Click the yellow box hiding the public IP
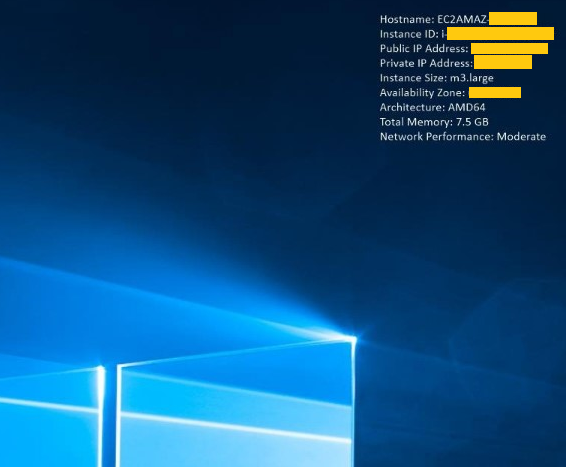Image resolution: width=566 pixels, height=467 pixels. (x=509, y=48)
